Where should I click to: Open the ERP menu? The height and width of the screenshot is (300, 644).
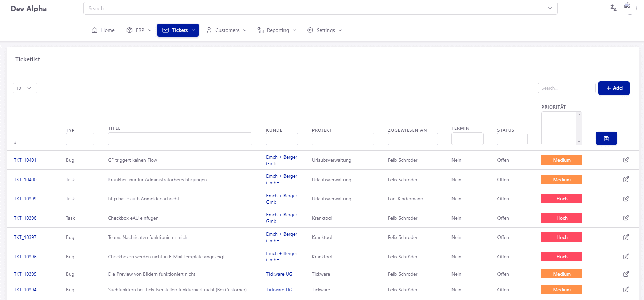(139, 30)
